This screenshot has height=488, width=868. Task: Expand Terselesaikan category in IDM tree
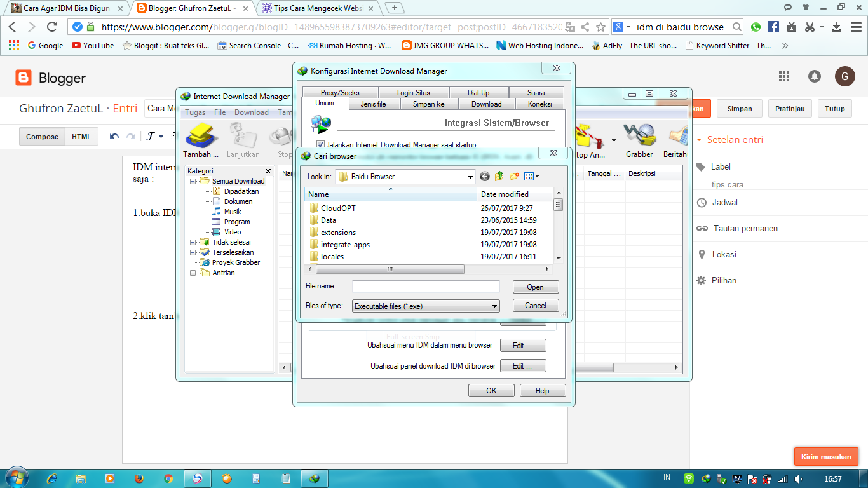coord(193,252)
